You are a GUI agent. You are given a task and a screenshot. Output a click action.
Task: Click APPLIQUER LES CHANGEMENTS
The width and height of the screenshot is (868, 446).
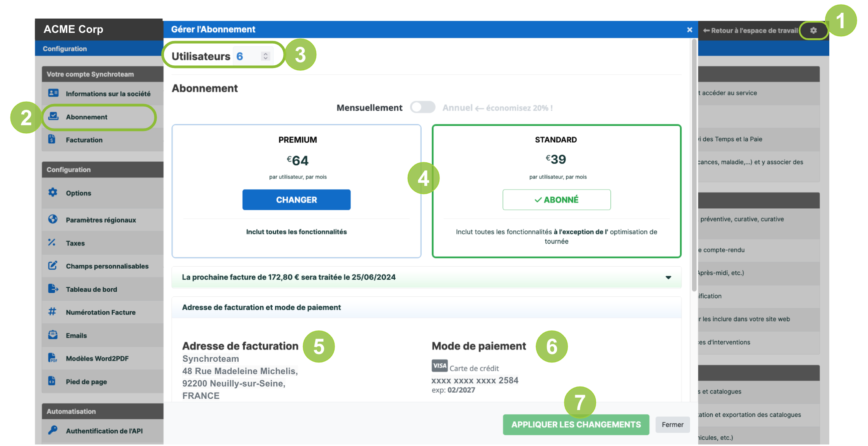coord(576,425)
